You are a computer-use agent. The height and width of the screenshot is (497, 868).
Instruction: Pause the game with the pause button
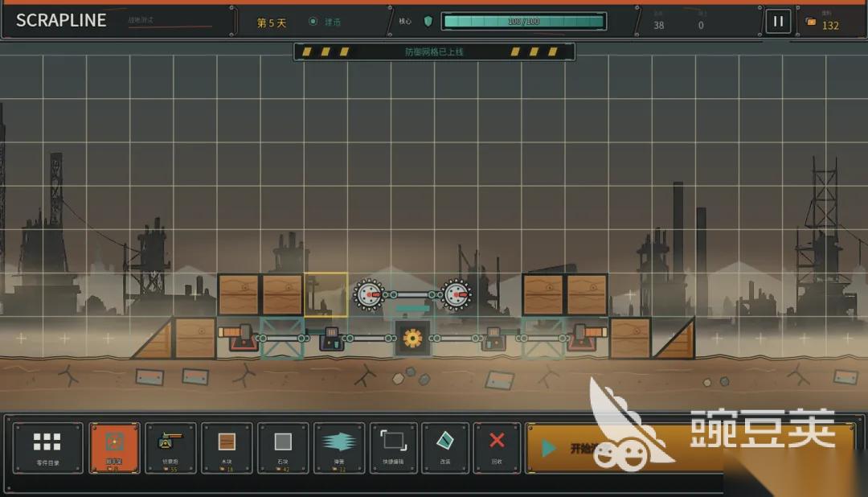click(x=778, y=22)
